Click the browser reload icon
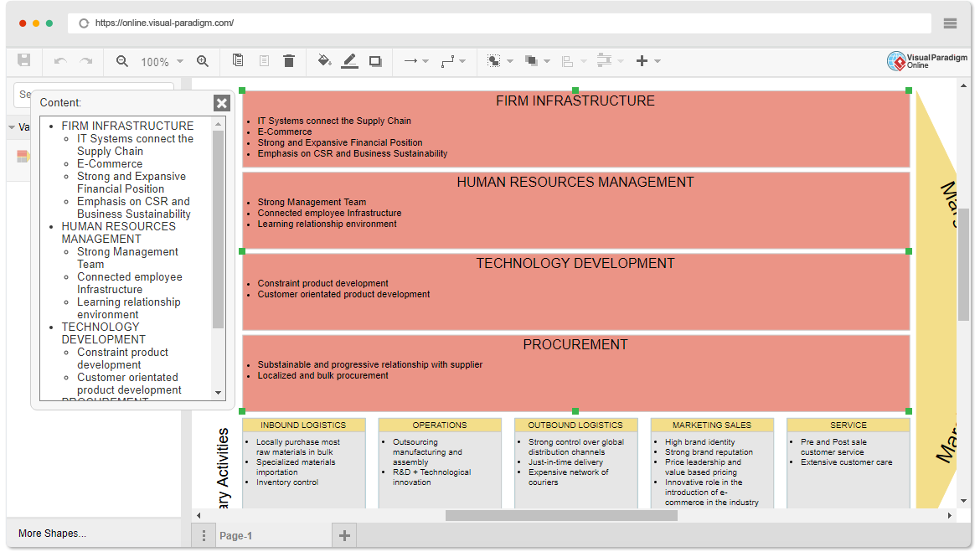The width and height of the screenshot is (980, 557). tap(84, 23)
